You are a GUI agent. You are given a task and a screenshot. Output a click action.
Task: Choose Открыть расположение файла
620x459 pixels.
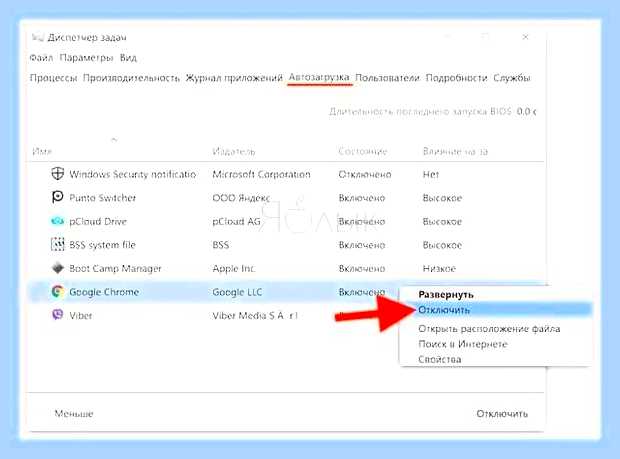489,329
